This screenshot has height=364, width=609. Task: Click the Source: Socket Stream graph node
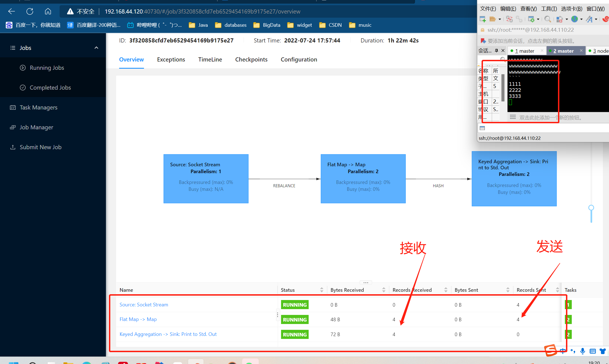point(206,179)
